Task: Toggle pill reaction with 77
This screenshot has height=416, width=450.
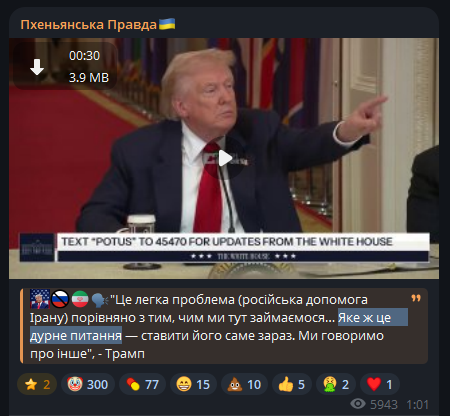Action: pyautogui.click(x=142, y=384)
